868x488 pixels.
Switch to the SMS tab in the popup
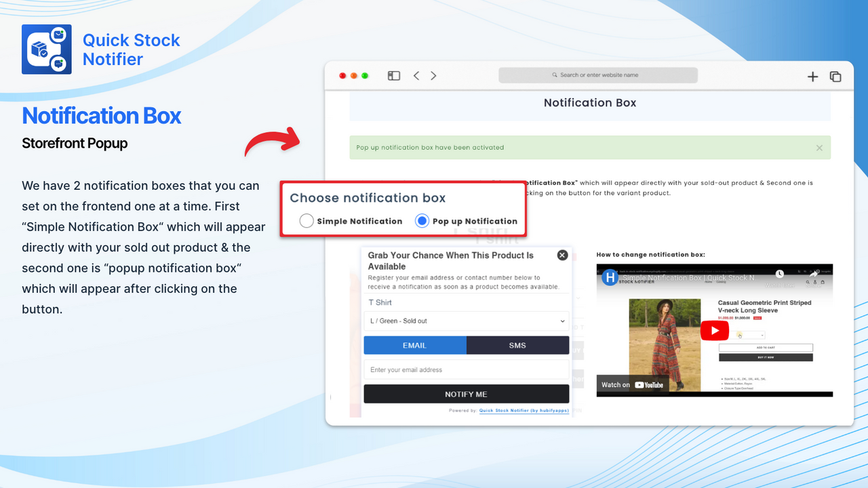point(517,345)
